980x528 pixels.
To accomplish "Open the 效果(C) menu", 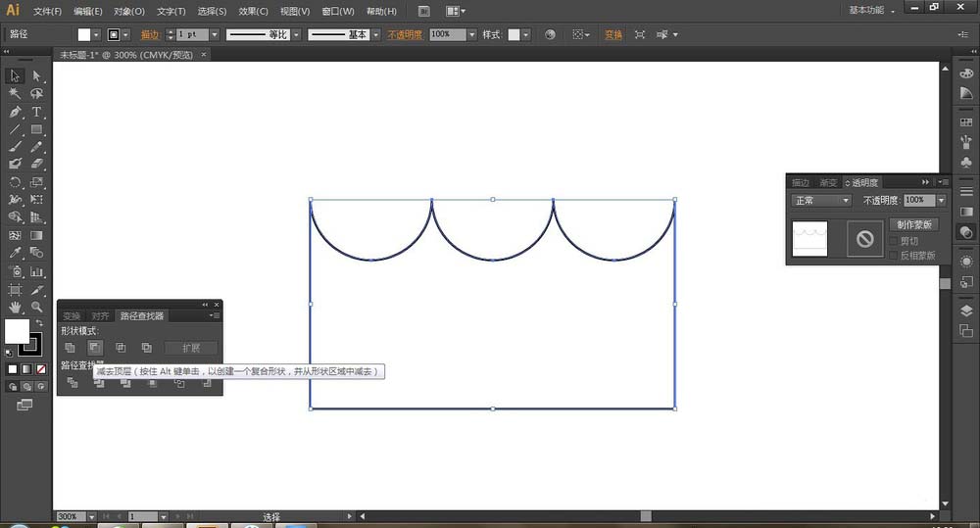I will pyautogui.click(x=254, y=11).
